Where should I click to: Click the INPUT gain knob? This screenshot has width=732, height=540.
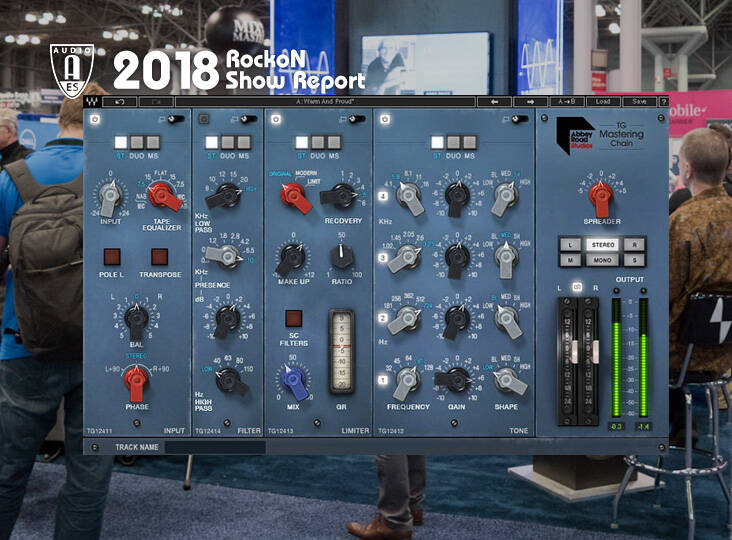click(110, 196)
